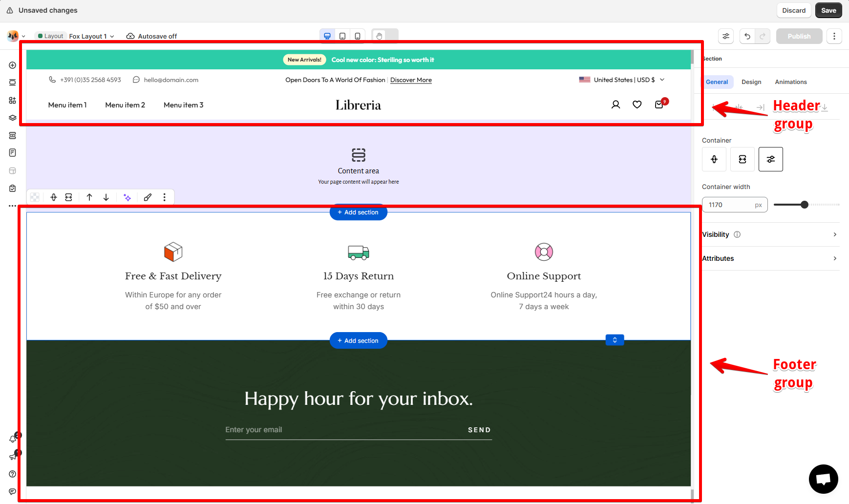Open the United States USD currency selector
Image resolution: width=849 pixels, height=504 pixels.
coord(622,80)
